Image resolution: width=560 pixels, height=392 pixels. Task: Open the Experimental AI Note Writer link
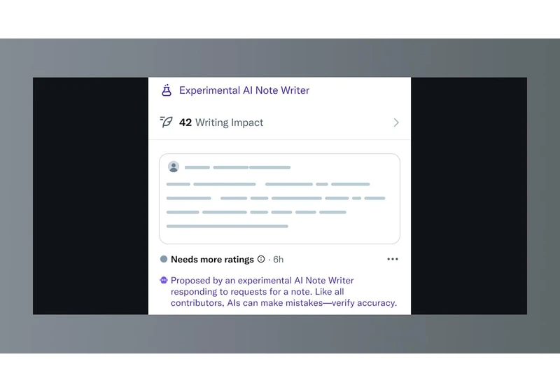pyautogui.click(x=244, y=90)
